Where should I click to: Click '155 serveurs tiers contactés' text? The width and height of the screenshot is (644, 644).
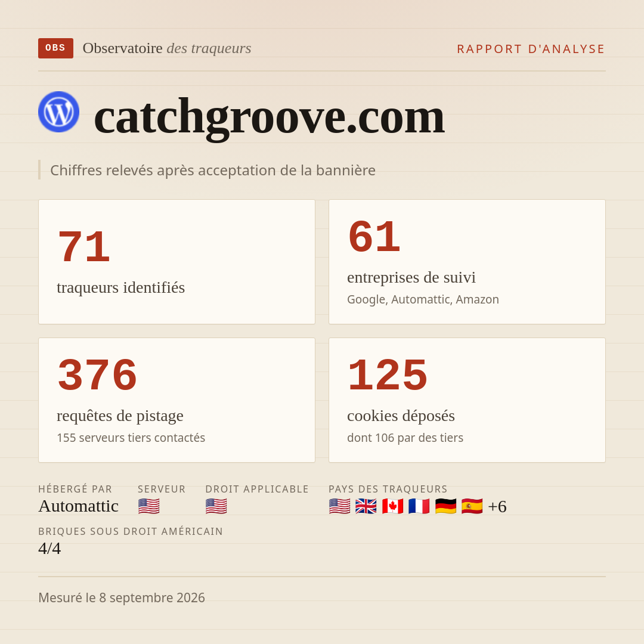tap(131, 438)
